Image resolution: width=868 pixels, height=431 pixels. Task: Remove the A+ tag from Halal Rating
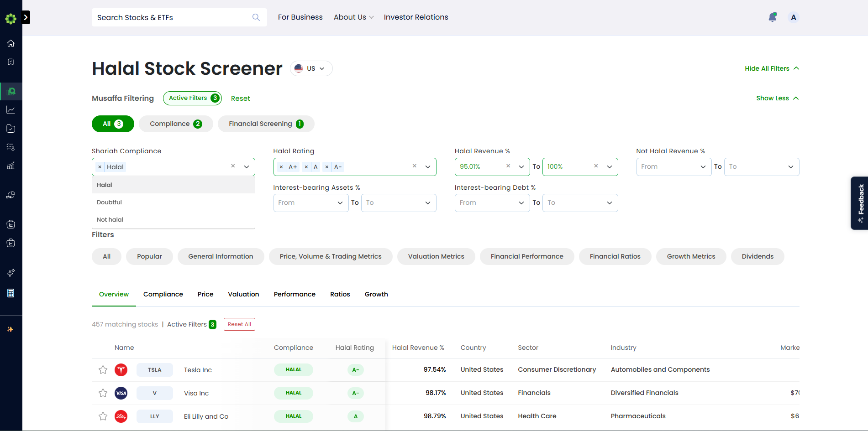pos(281,167)
